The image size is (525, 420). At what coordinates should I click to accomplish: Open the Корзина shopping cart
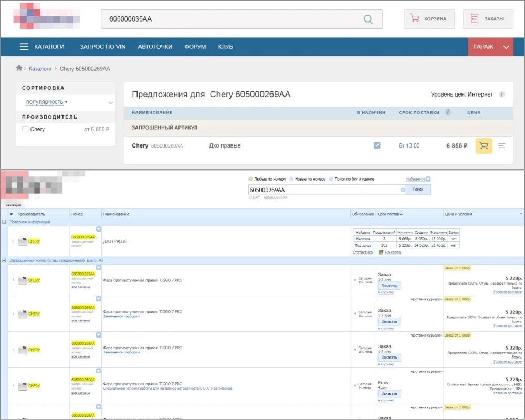click(428, 19)
